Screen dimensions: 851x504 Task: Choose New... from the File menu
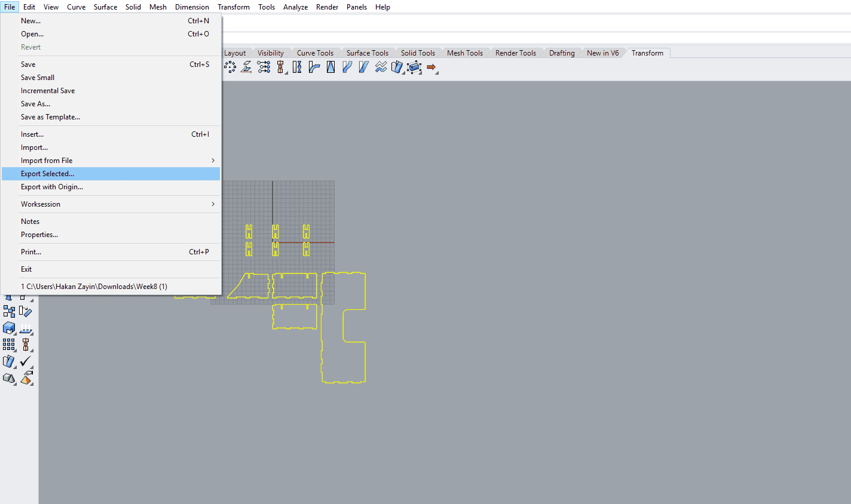[x=111, y=21]
